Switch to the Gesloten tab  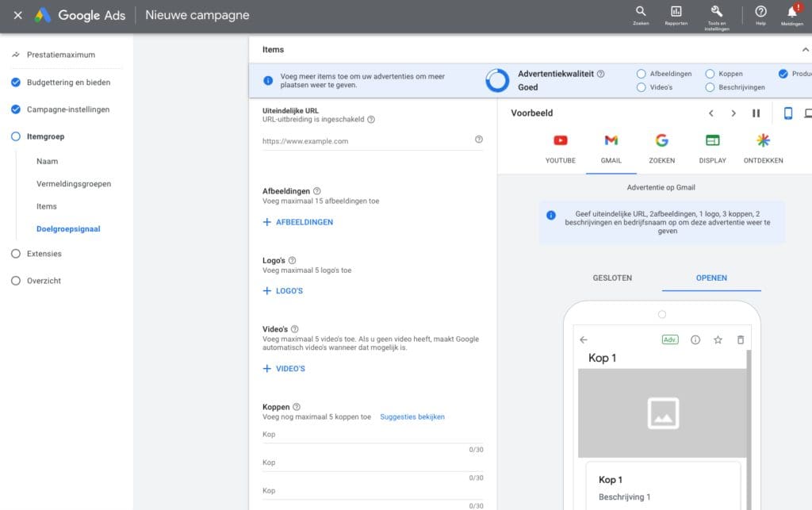click(612, 278)
